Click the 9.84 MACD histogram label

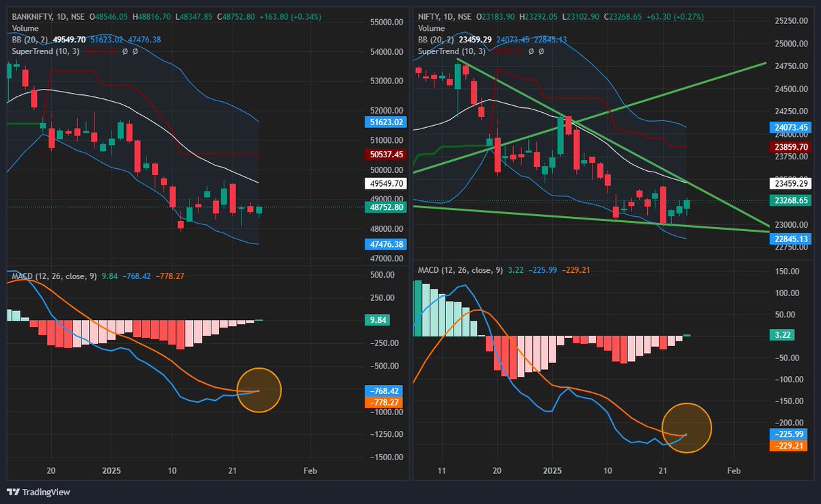pyautogui.click(x=378, y=320)
